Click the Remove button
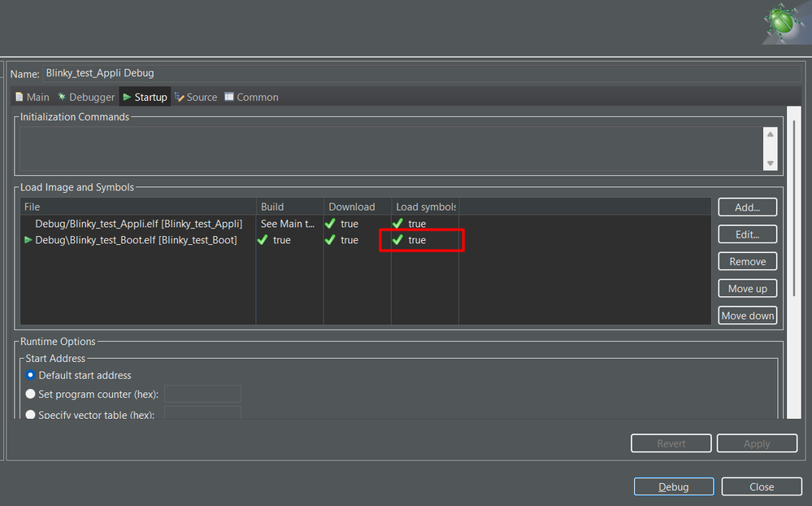 click(x=747, y=261)
